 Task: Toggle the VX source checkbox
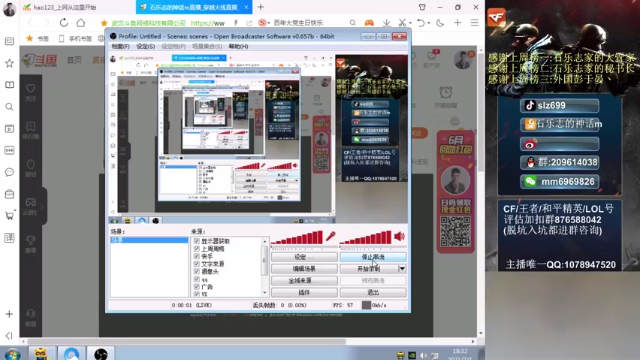[x=197, y=294]
